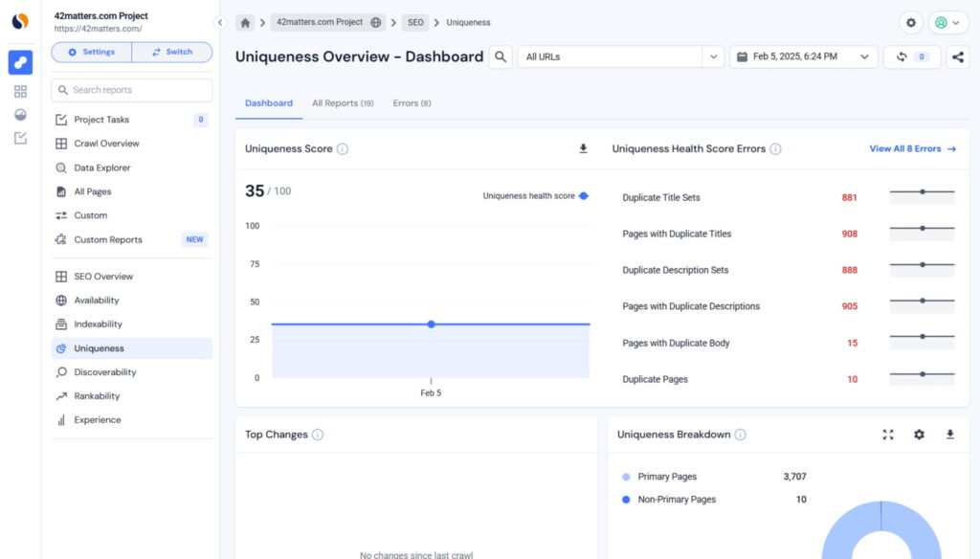The height and width of the screenshot is (559, 980).
Task: Click the download icon on Uniqueness Score card
Action: click(582, 149)
